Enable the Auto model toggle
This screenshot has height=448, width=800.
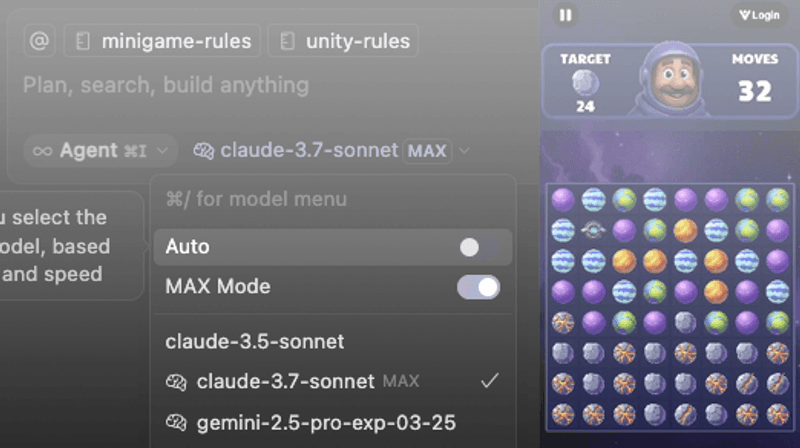pos(478,247)
